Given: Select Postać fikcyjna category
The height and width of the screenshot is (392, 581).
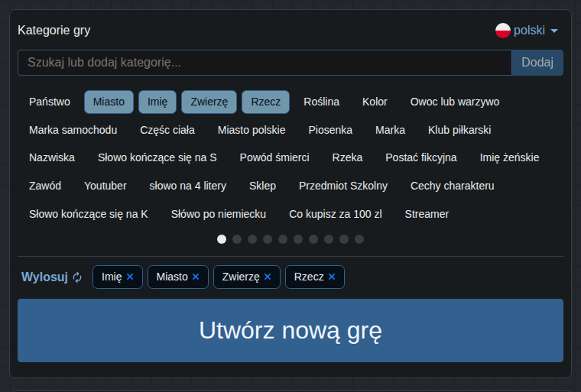Looking at the screenshot, I should click(x=421, y=158).
